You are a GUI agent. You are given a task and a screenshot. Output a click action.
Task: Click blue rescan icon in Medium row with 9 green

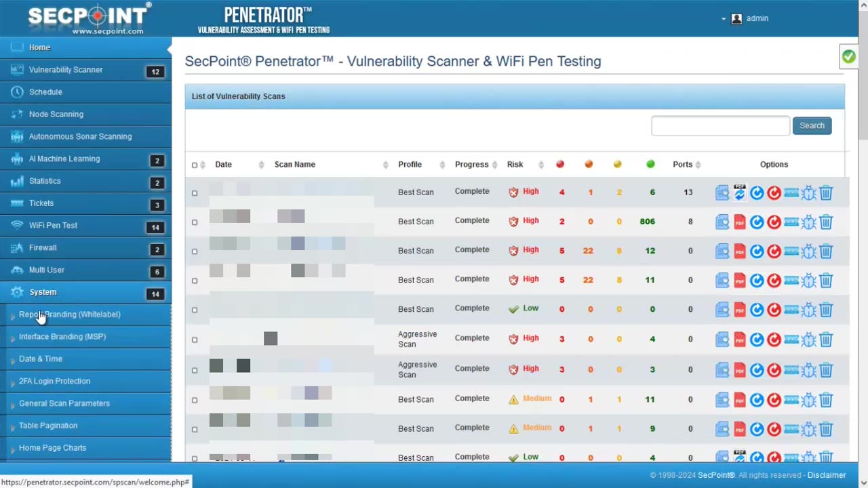coord(757,429)
